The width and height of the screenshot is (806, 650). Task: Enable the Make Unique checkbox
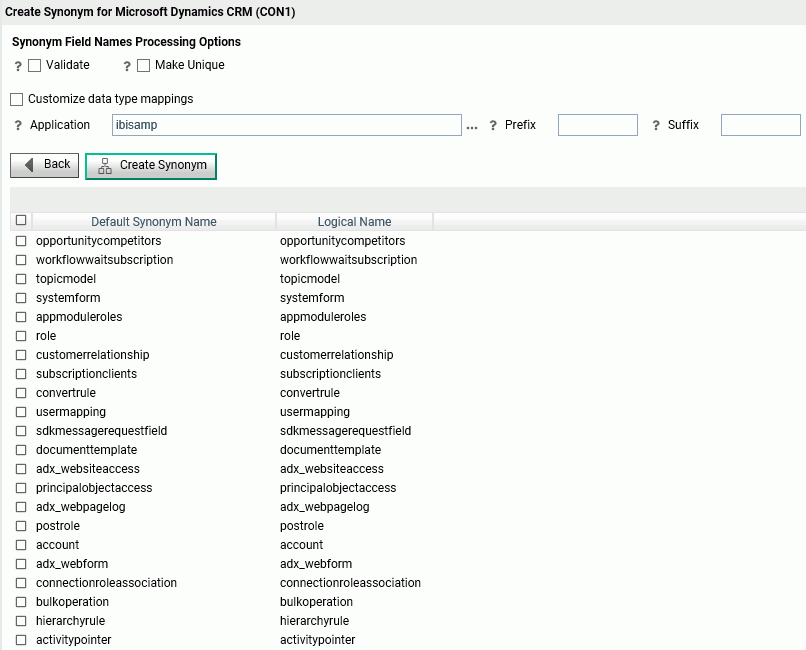(143, 65)
